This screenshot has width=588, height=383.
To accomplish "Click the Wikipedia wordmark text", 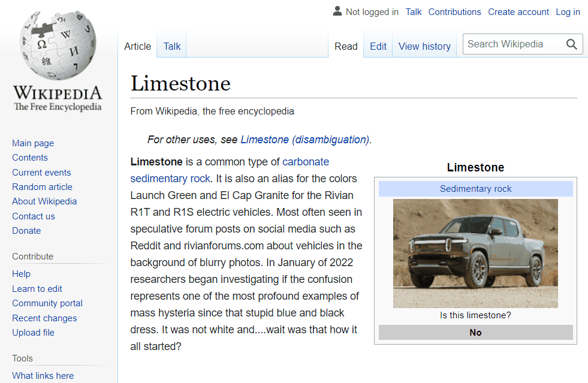I will pyautogui.click(x=58, y=93).
